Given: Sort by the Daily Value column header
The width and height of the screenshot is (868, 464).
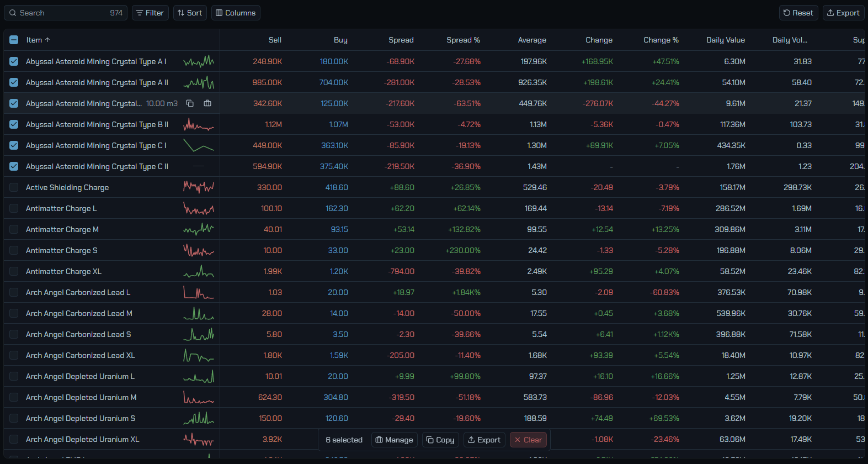Looking at the screenshot, I should 726,40.
